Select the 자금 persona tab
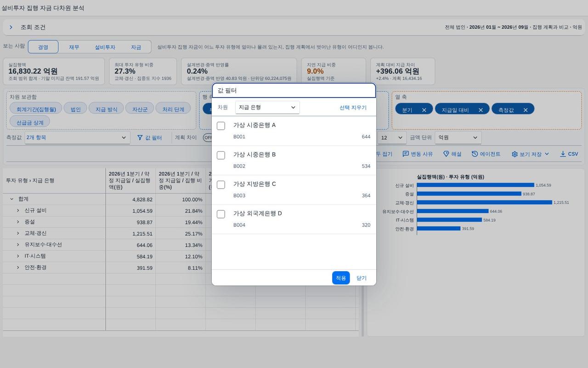 pos(136,47)
